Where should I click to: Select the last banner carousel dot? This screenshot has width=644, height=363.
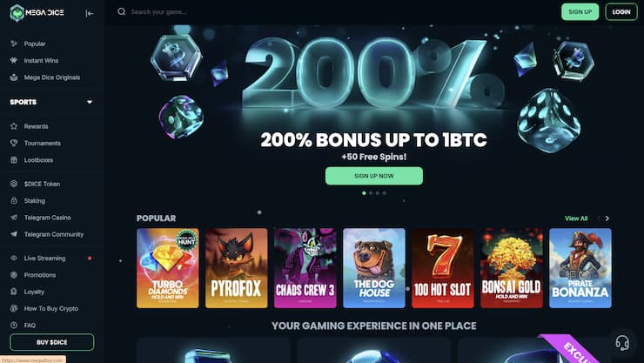pyautogui.click(x=384, y=193)
